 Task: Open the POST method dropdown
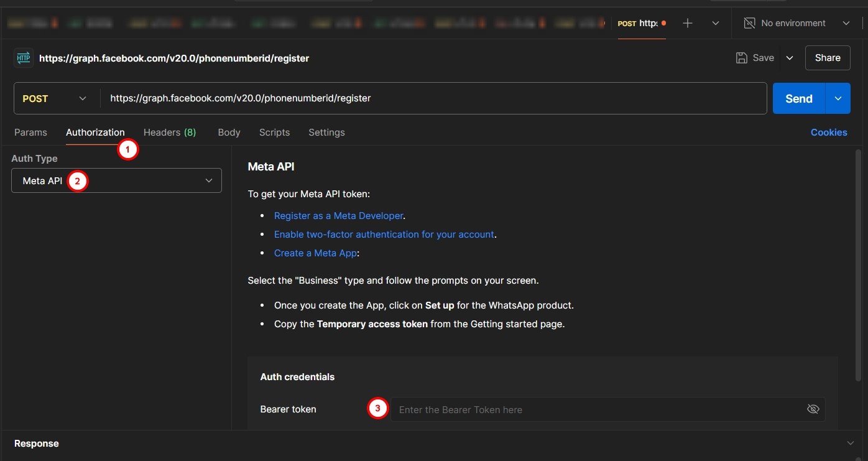(55, 98)
